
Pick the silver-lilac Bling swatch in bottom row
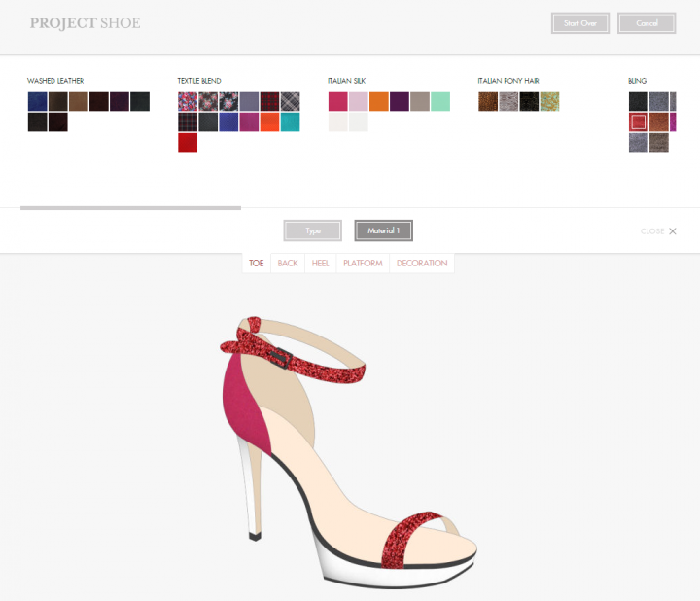(639, 143)
